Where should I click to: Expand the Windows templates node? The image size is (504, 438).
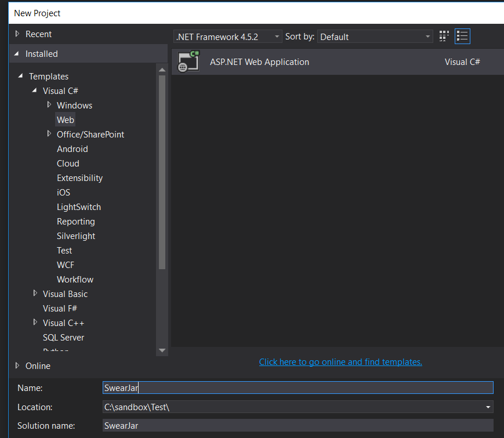coord(49,105)
